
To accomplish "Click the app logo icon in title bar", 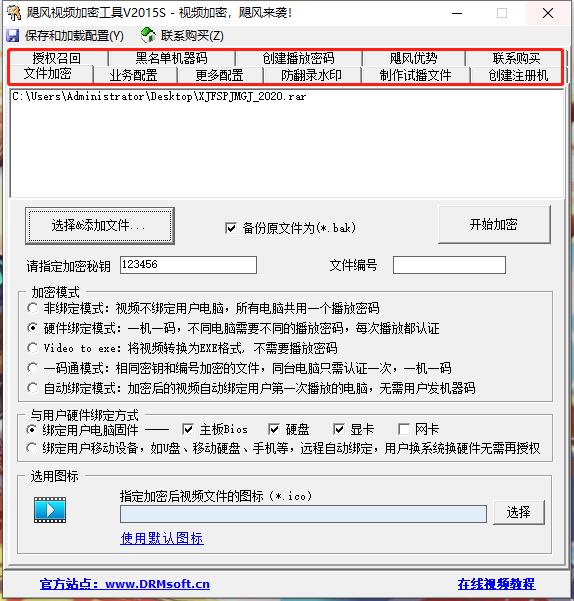I will coord(15,13).
